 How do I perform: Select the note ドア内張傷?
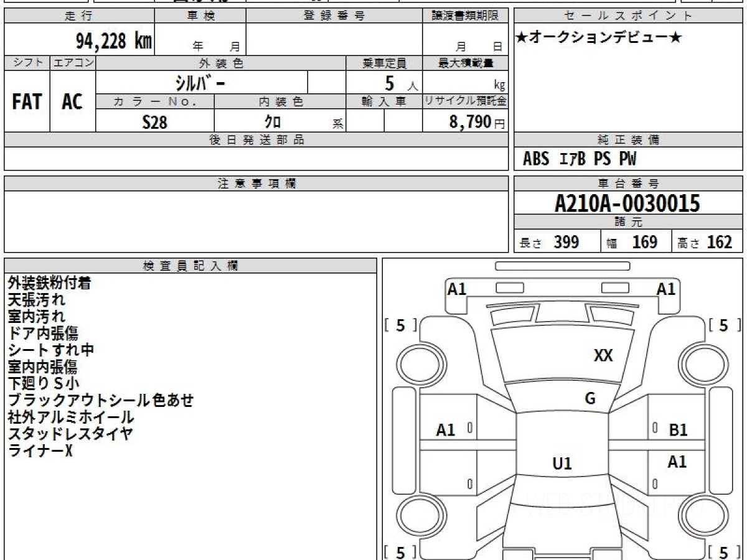tap(43, 334)
